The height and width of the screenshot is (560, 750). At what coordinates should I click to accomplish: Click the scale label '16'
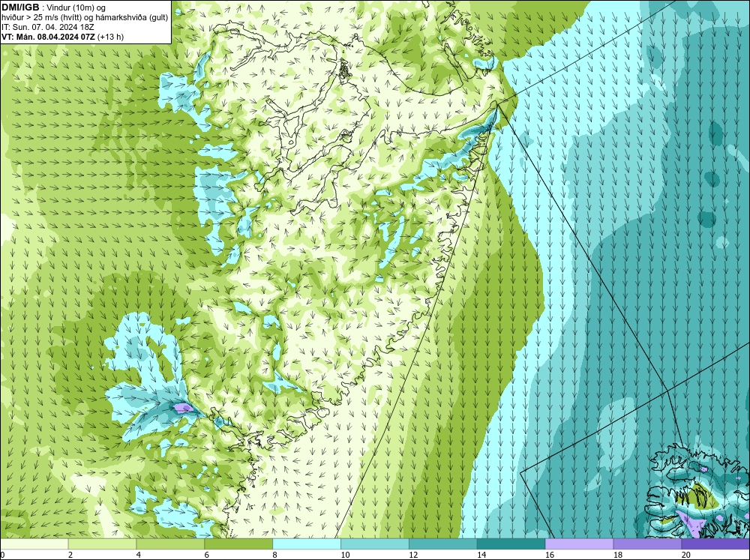pos(549,555)
